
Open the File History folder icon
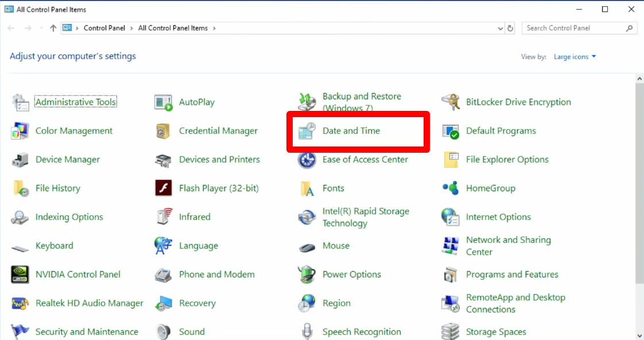[20, 188]
